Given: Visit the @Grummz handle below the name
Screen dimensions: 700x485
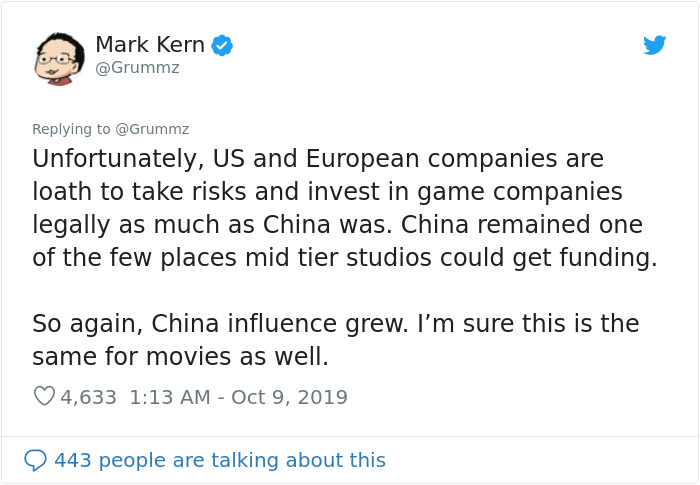Looking at the screenshot, I should click(138, 68).
